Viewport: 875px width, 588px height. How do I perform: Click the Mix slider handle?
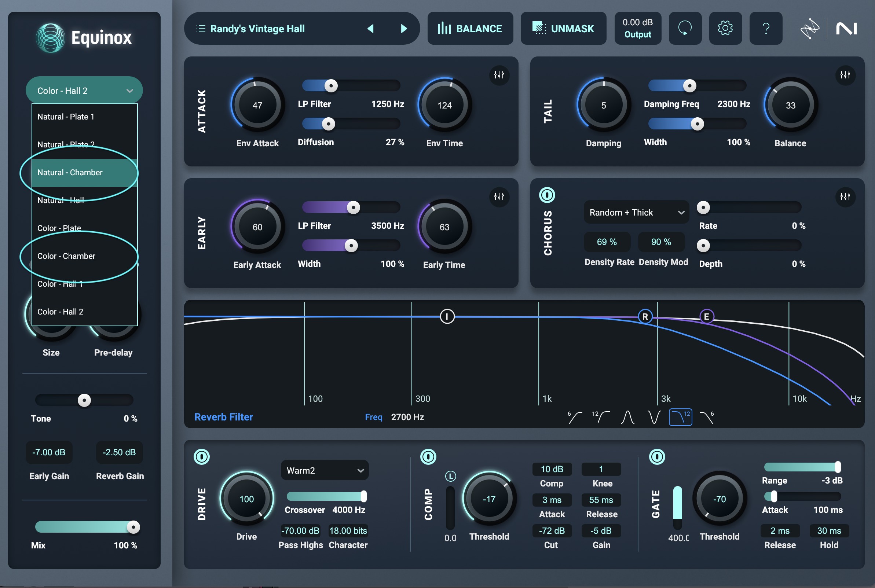point(133,527)
